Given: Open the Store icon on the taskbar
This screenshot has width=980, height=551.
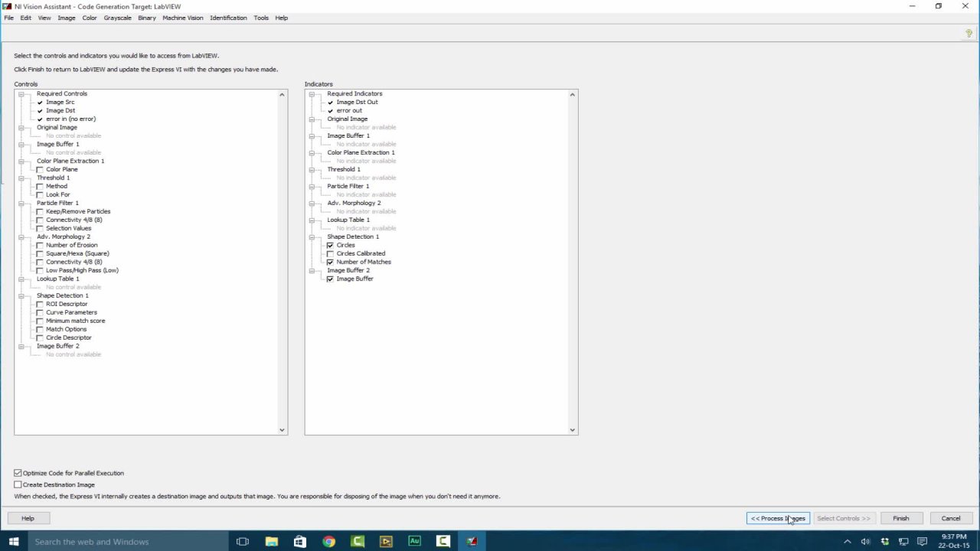Looking at the screenshot, I should click(x=300, y=541).
